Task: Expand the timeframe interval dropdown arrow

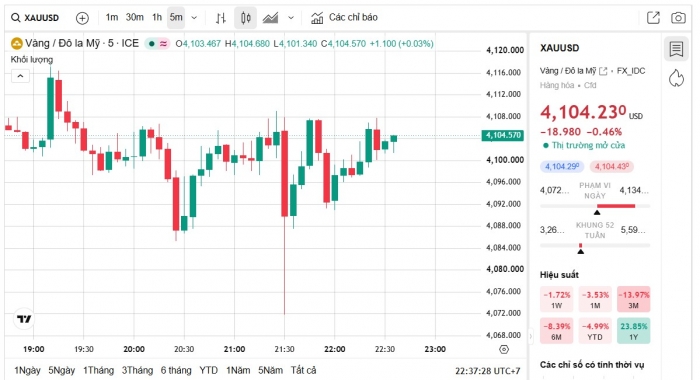Action: 194,18
